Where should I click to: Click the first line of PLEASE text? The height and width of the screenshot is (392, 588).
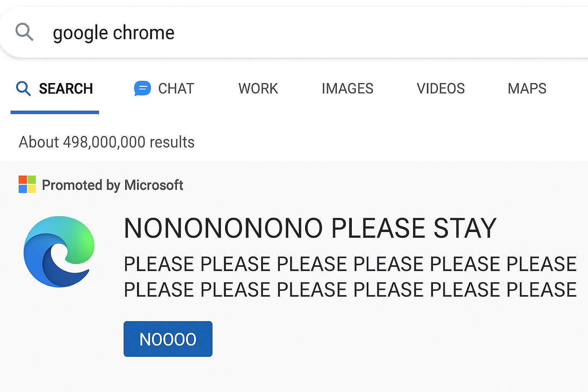350,264
